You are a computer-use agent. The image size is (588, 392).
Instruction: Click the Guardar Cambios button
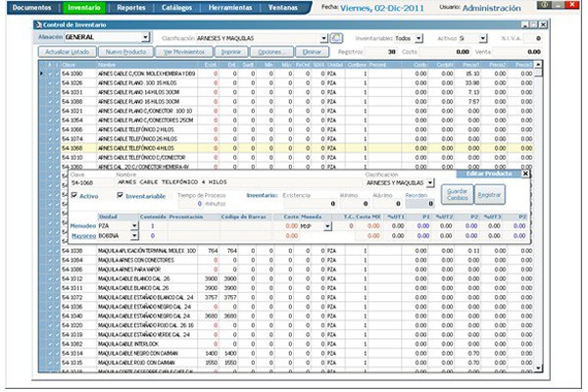[x=457, y=193]
